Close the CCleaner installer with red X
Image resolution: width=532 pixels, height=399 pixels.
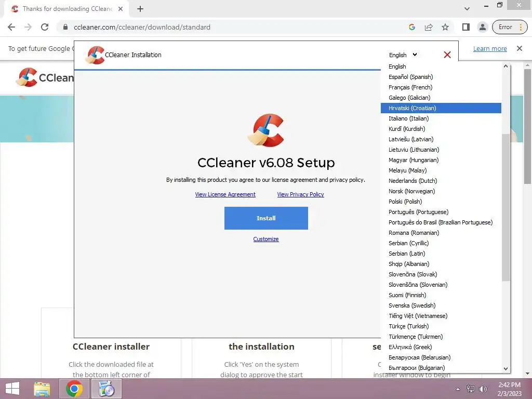click(447, 55)
